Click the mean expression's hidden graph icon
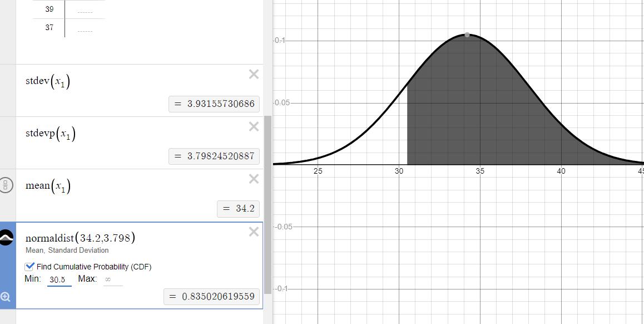 6,185
